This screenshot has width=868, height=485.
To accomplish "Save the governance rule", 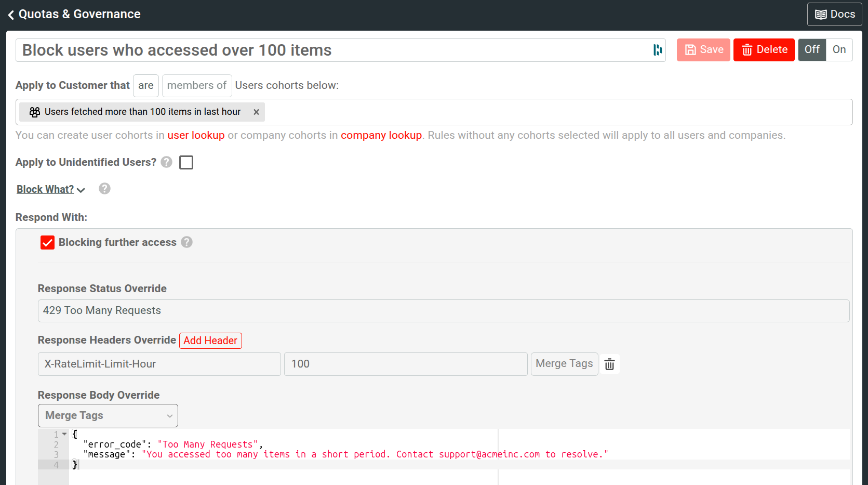I will [703, 50].
